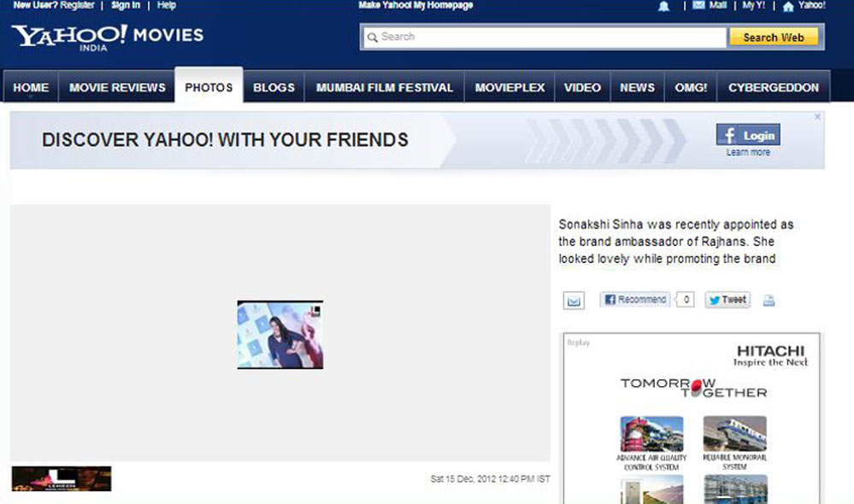Click the Sign In link

tap(126, 5)
